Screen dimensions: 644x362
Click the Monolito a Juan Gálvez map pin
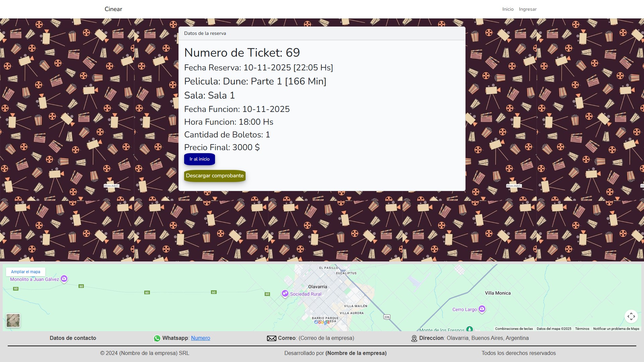pos(64,279)
